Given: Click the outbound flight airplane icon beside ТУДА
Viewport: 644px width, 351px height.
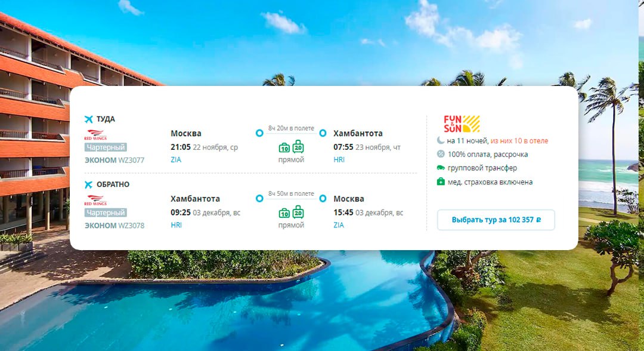Looking at the screenshot, I should pos(88,119).
